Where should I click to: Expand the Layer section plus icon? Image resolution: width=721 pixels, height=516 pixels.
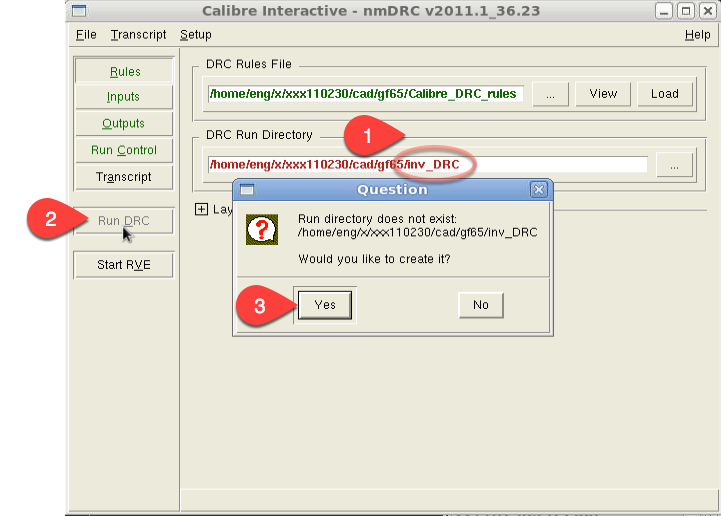click(201, 209)
